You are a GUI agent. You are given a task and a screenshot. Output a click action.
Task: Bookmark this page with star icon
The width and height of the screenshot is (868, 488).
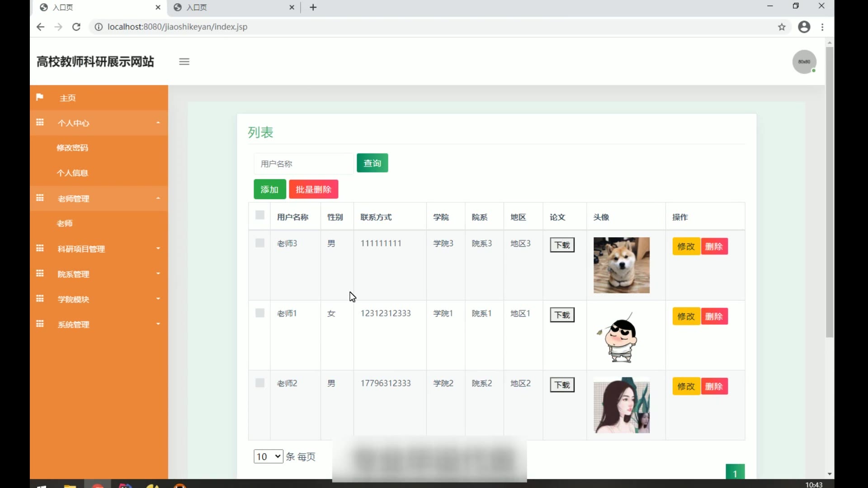coord(782,27)
